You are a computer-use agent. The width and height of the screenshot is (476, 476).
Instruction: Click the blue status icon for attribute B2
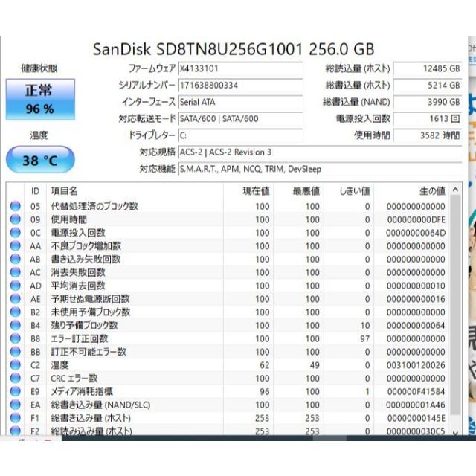click(15, 312)
